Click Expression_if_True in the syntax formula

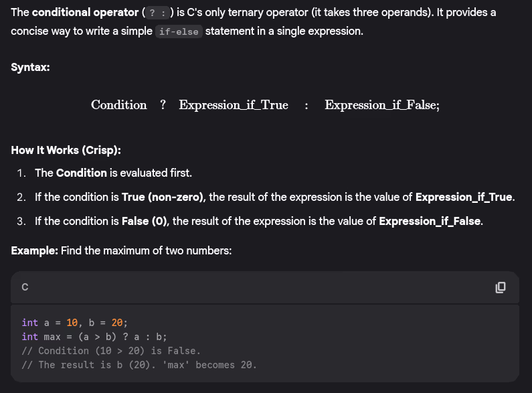pos(234,105)
